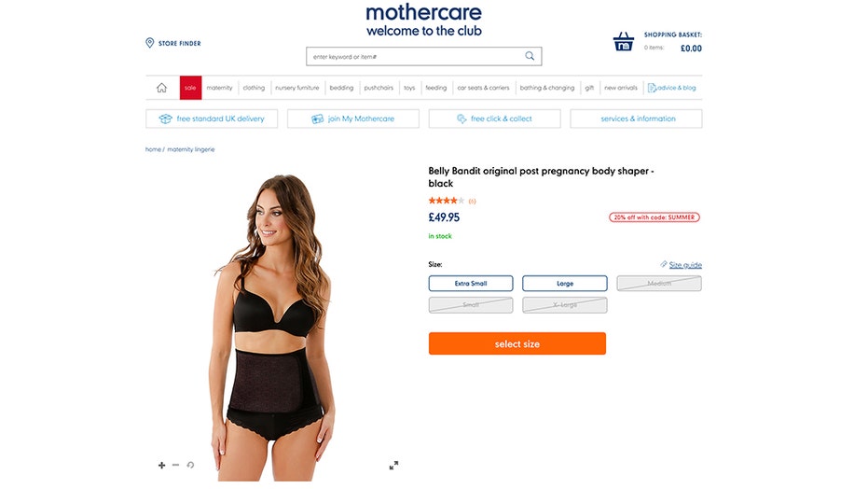Open the sale tab
Image resolution: width=868 pixels, height=489 pixels.
coord(190,88)
